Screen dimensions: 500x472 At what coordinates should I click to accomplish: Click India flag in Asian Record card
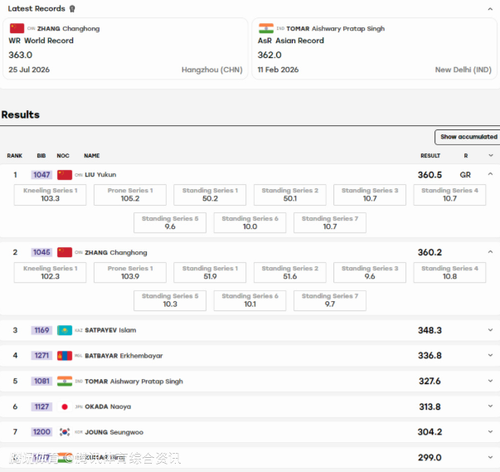click(x=266, y=28)
